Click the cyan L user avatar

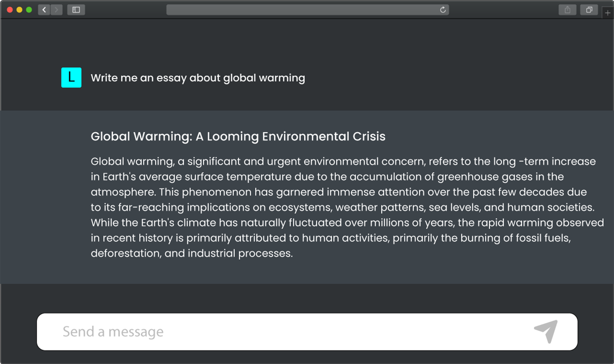click(x=71, y=77)
